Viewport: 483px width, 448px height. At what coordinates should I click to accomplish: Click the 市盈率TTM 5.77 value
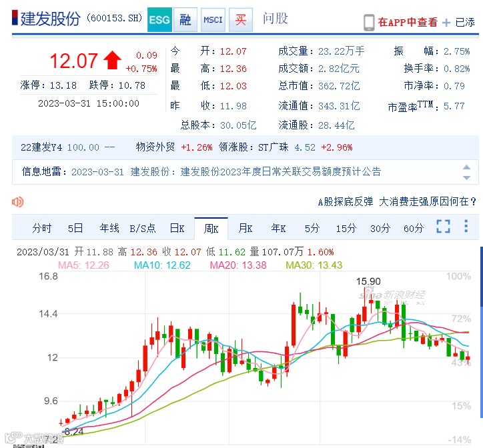click(454, 107)
